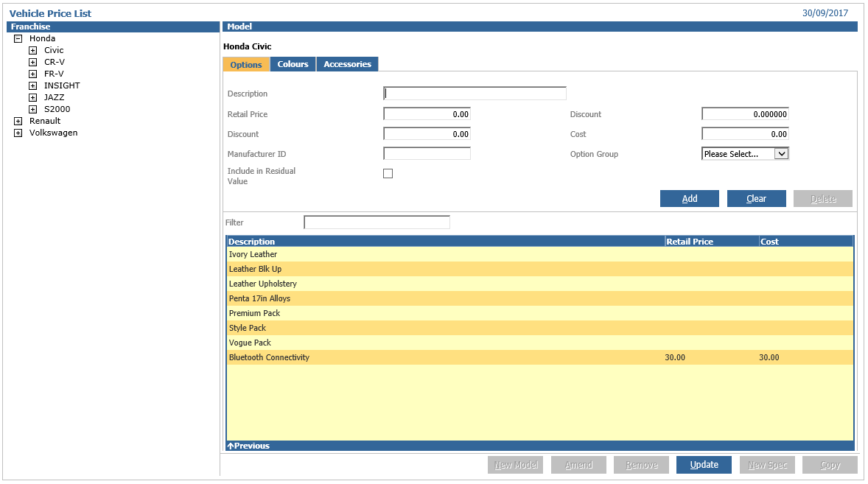Screen dimensions: 868x484
Task: Expand the S2000 model node
Action: pyautogui.click(x=33, y=110)
